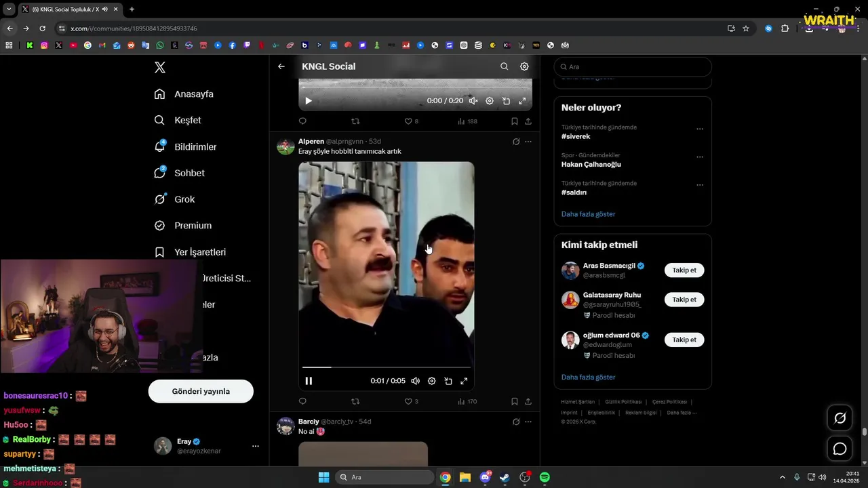This screenshot has height=488, width=868.
Task: Open more options on Alperen's post
Action: coord(528,142)
